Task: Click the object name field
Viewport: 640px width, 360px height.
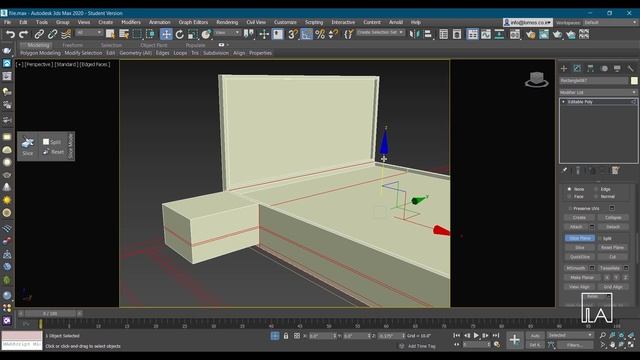Action: point(594,81)
